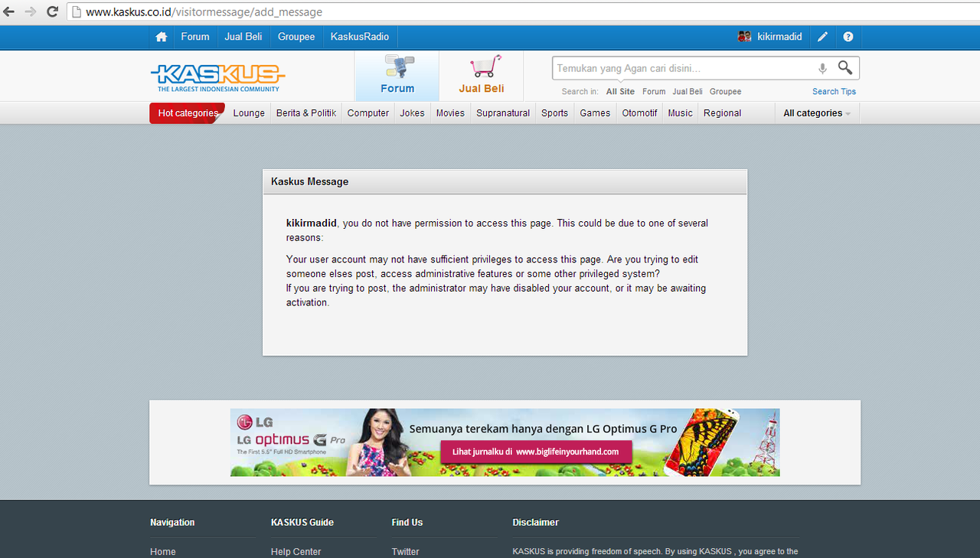Open the Otomotif category
The height and width of the screenshot is (558, 980).
tap(639, 113)
